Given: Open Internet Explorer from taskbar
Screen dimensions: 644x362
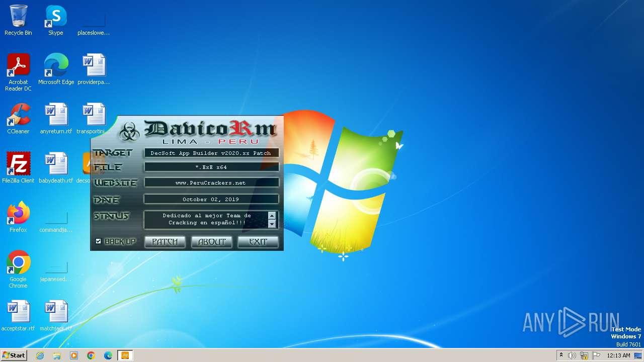Looking at the screenshot, I should point(40,355).
